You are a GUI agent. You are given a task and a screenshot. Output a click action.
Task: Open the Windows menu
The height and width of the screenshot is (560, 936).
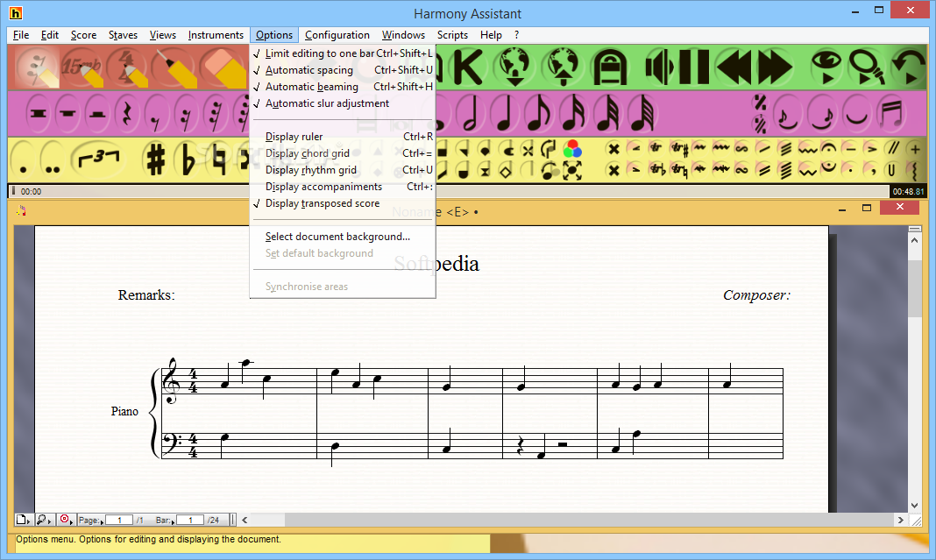403,35
